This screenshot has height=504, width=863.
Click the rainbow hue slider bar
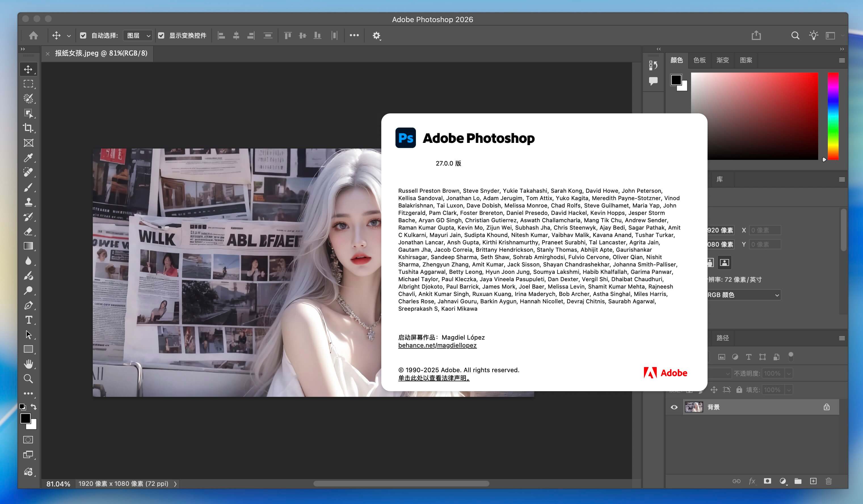[833, 116]
